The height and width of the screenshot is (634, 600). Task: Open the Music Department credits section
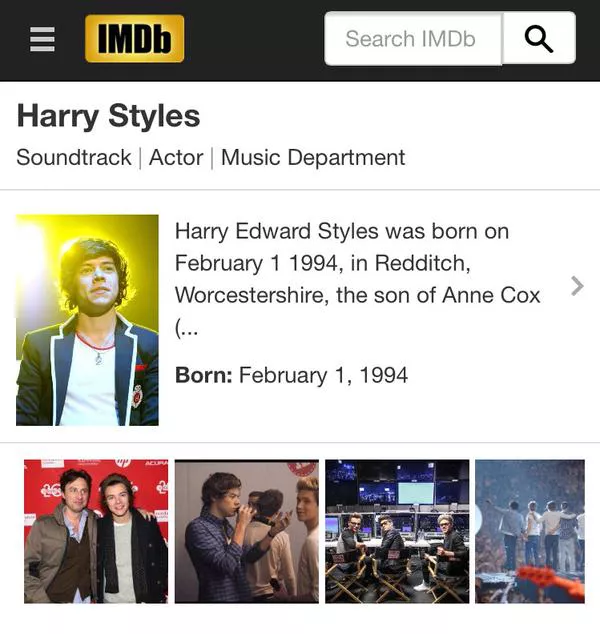point(313,157)
